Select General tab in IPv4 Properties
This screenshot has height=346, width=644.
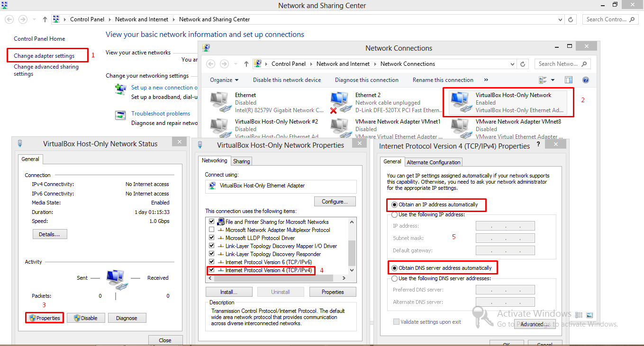(x=392, y=162)
